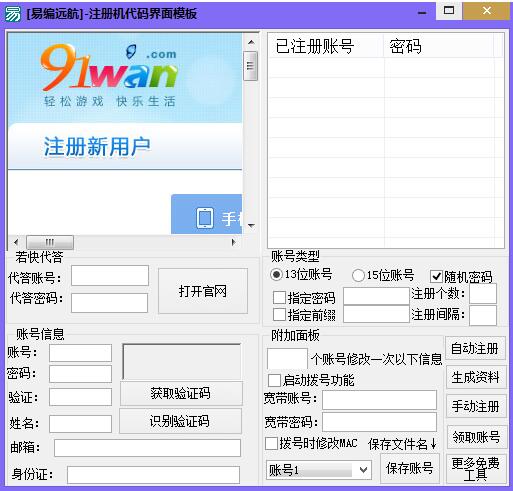This screenshot has width=513, height=491.
Task: Click the 打开官网 button
Action: (203, 291)
